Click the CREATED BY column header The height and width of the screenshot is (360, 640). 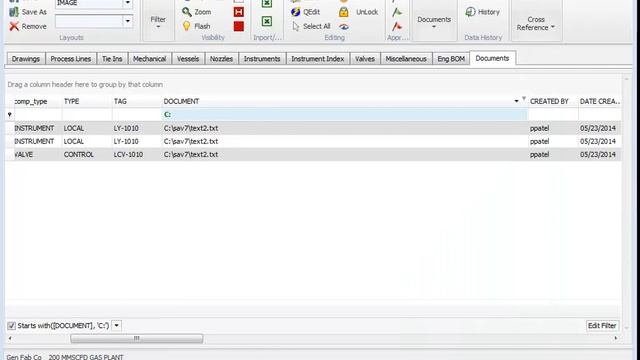(x=553, y=101)
